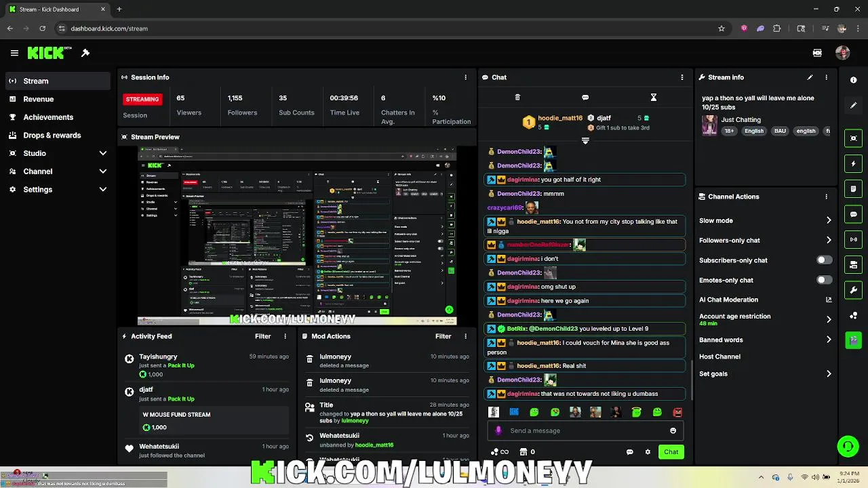Open chat settings gear icon
This screenshot has height=488, width=868.
[648, 452]
